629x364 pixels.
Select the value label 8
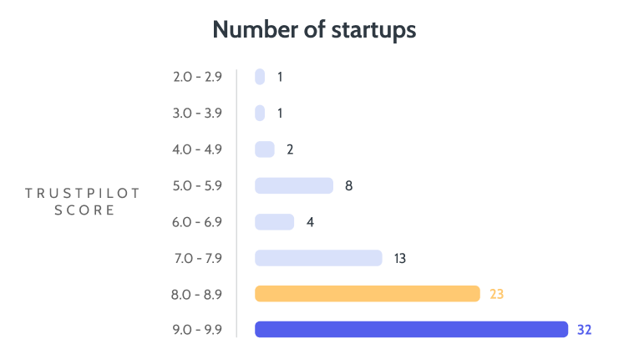point(348,185)
